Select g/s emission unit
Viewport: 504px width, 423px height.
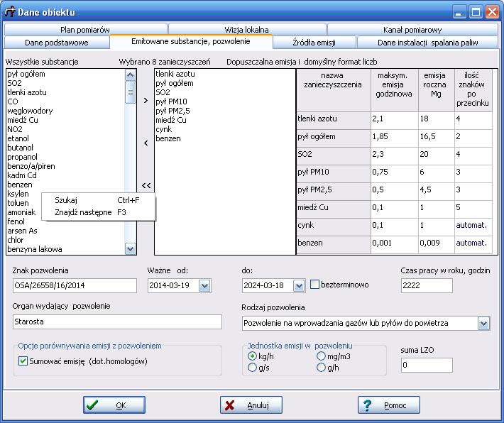tap(252, 368)
